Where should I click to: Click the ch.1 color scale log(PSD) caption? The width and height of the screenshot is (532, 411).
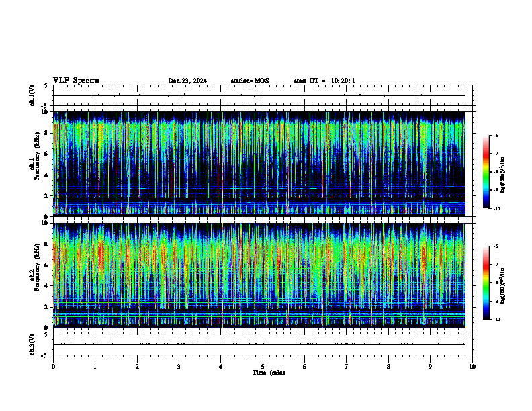pyautogui.click(x=504, y=175)
